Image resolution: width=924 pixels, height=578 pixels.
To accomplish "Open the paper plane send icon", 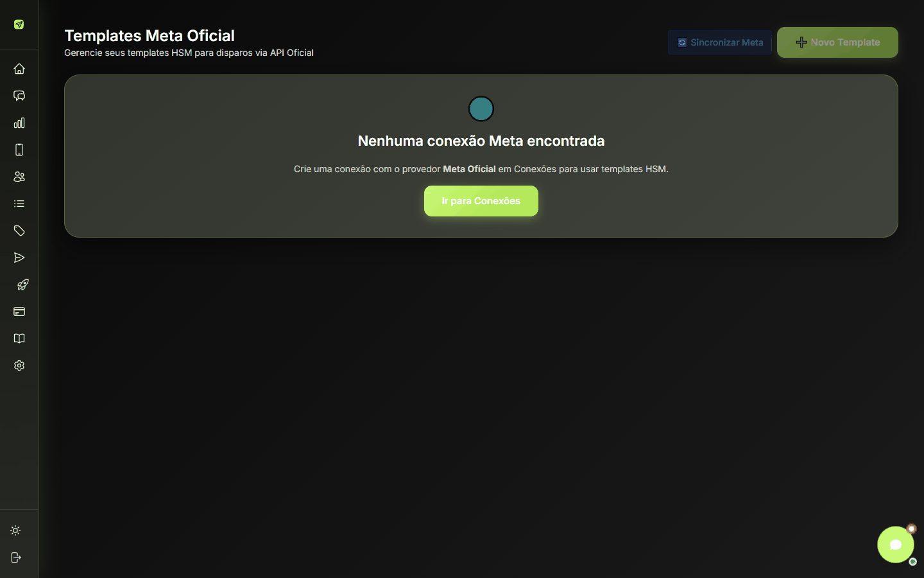I will [19, 258].
